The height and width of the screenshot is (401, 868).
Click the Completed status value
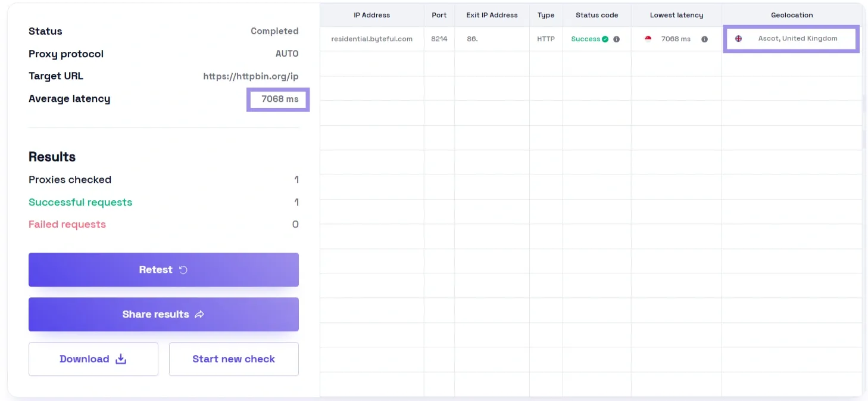tap(274, 31)
